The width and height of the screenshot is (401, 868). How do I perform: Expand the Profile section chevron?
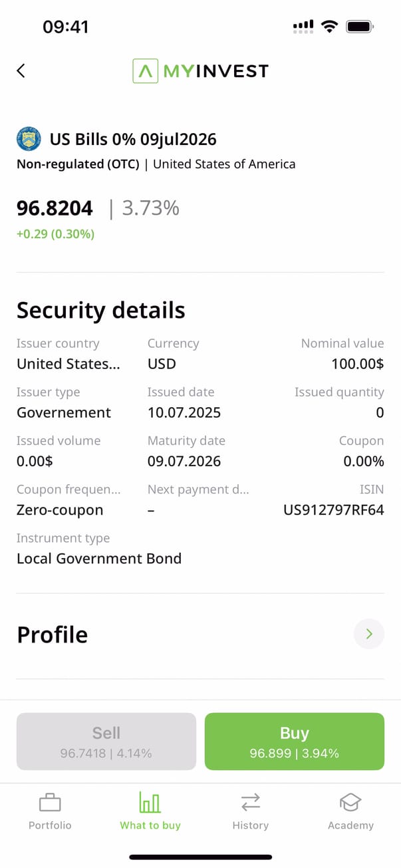tap(369, 635)
